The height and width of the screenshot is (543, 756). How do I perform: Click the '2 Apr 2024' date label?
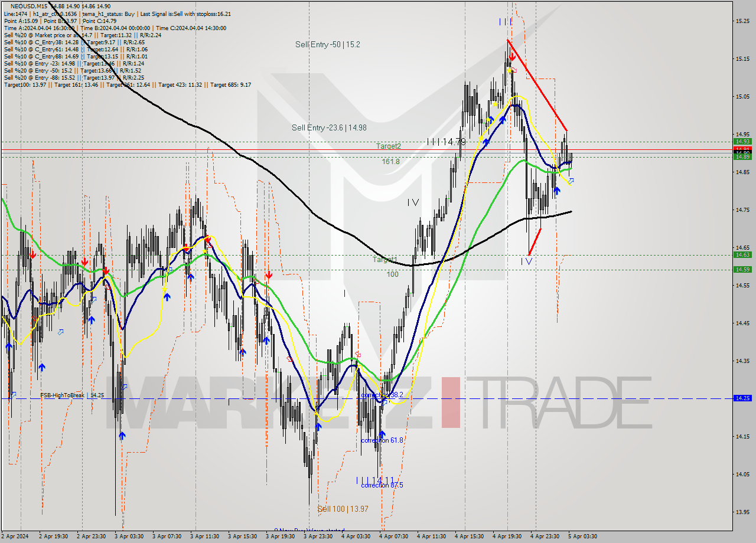click(16, 537)
